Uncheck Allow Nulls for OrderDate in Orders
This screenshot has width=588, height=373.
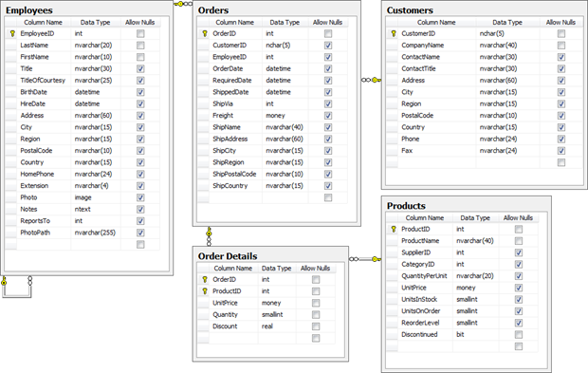coord(328,68)
